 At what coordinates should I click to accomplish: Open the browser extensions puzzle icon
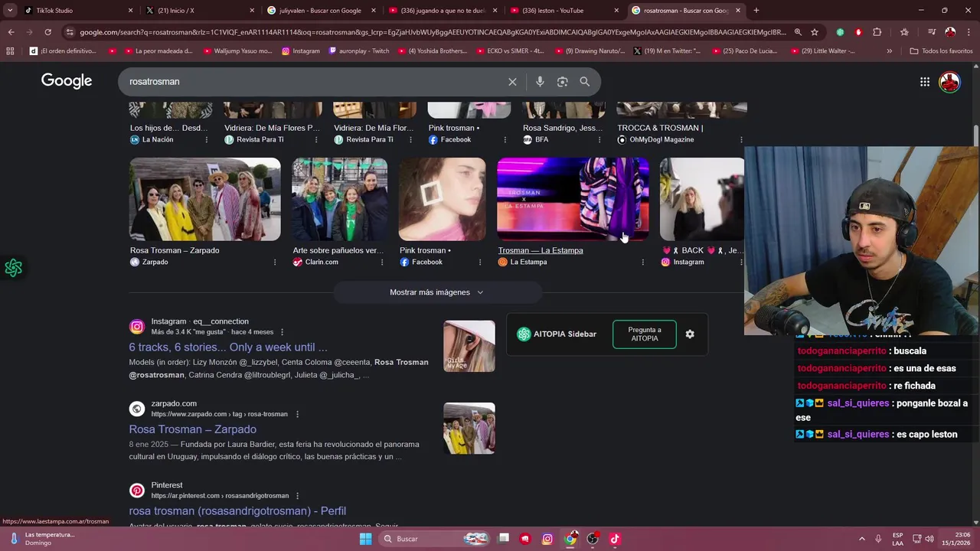877,32
